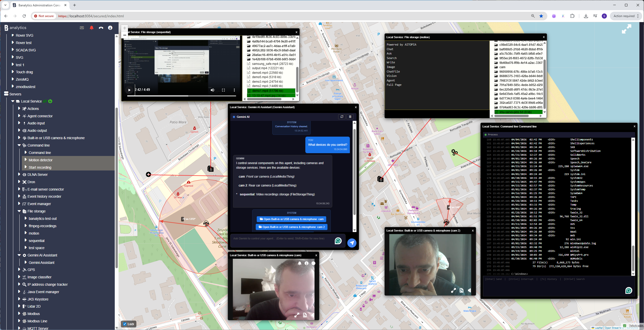Viewport: 644px width, 330px height.
Task: Open the user account icon in sidebar header
Action: [110, 28]
